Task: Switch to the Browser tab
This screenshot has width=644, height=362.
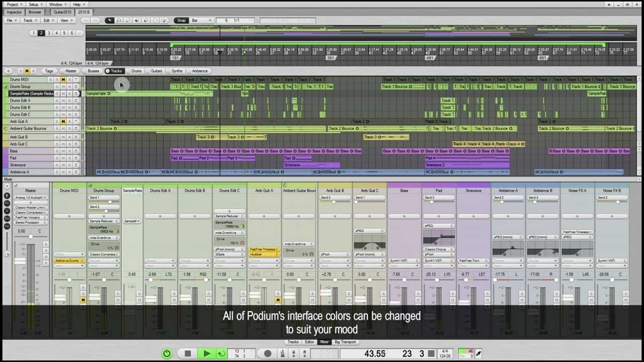Action: (x=35, y=12)
